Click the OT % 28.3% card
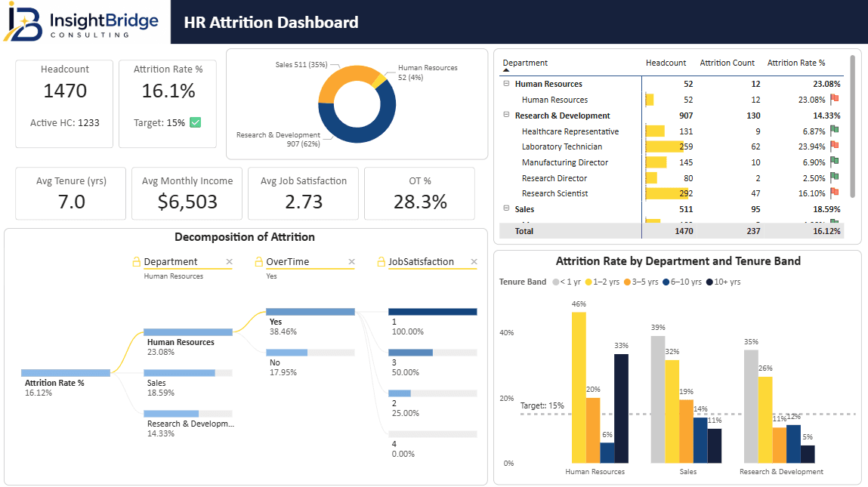 419,193
